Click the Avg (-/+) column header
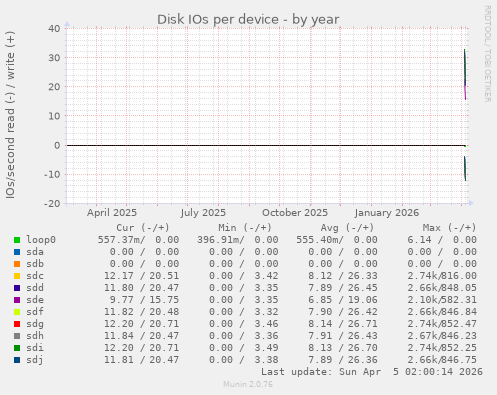The height and width of the screenshot is (395, 497). (x=347, y=228)
